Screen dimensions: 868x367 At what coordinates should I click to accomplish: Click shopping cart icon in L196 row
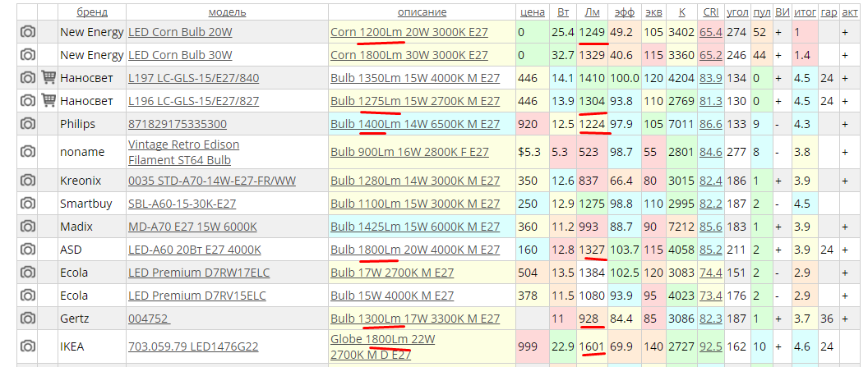pyautogui.click(x=48, y=101)
